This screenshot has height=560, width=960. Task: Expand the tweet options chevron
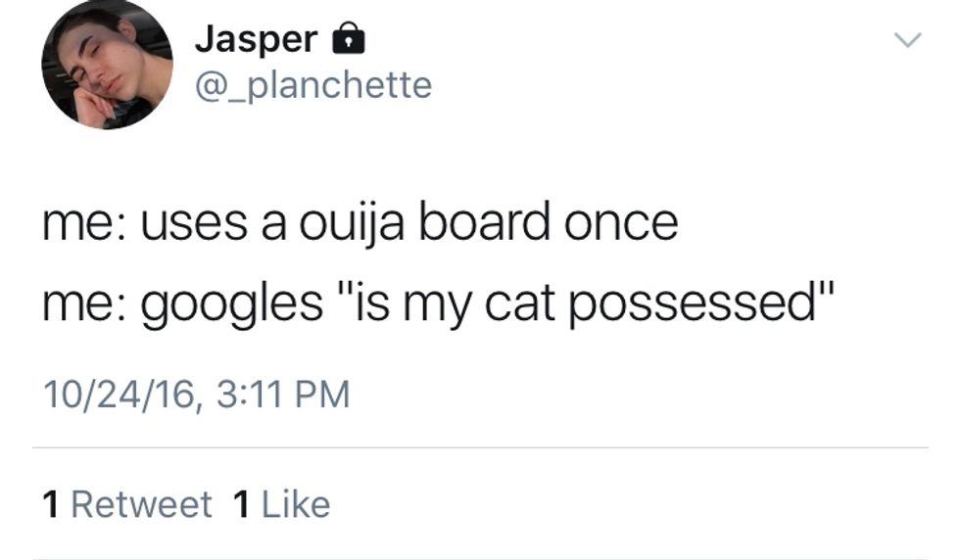(x=909, y=41)
